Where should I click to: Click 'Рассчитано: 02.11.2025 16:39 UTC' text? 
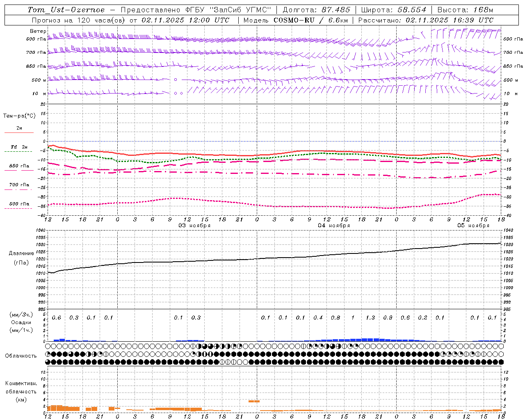coord(426,20)
